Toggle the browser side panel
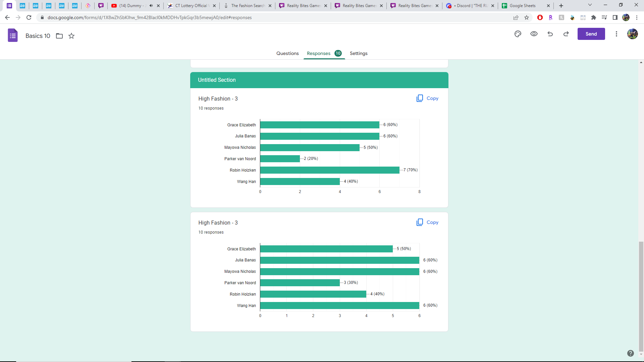Image resolution: width=644 pixels, height=362 pixels. (x=615, y=17)
